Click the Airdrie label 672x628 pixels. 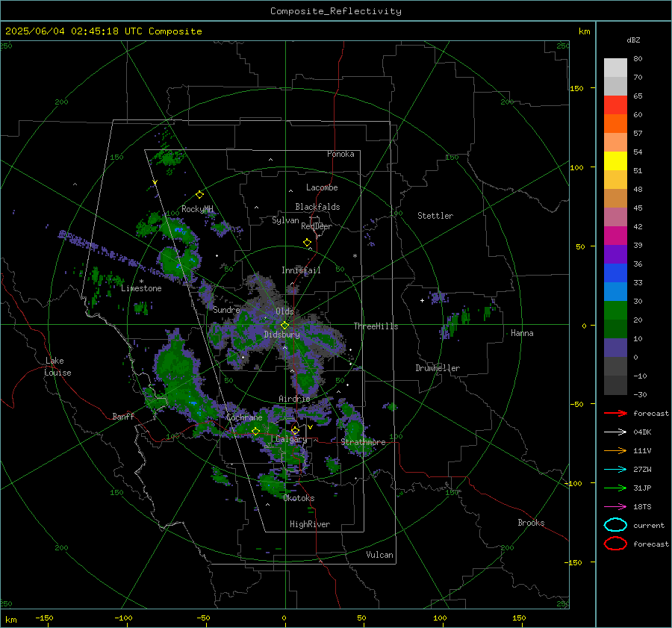click(x=294, y=399)
